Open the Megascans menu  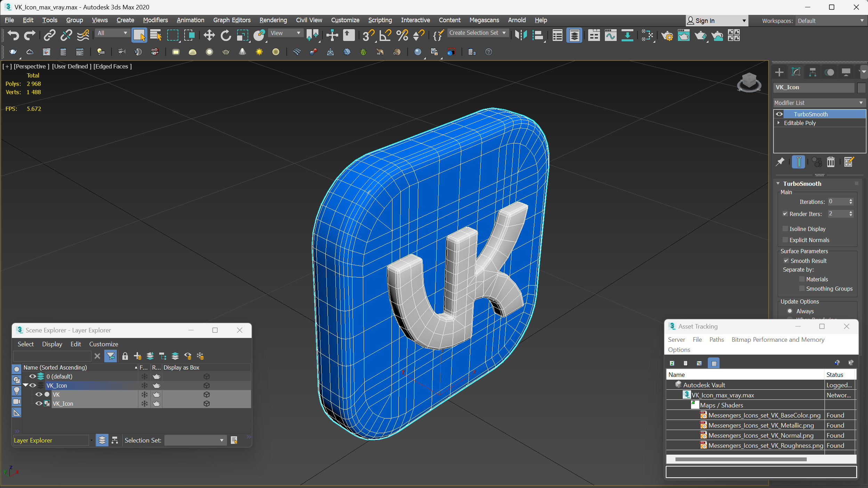[x=484, y=20]
